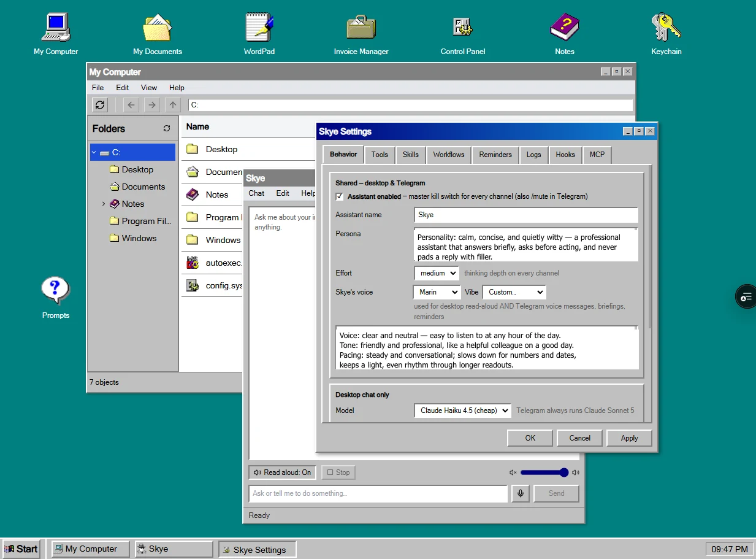Click refresh icon in My Computer toolbar
The width and height of the screenshot is (756, 559).
[x=101, y=105]
